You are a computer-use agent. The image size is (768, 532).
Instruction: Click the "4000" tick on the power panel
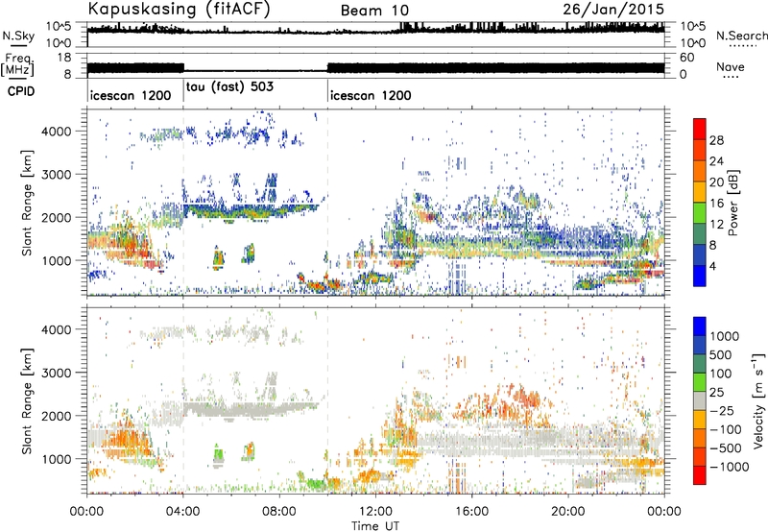click(x=56, y=132)
